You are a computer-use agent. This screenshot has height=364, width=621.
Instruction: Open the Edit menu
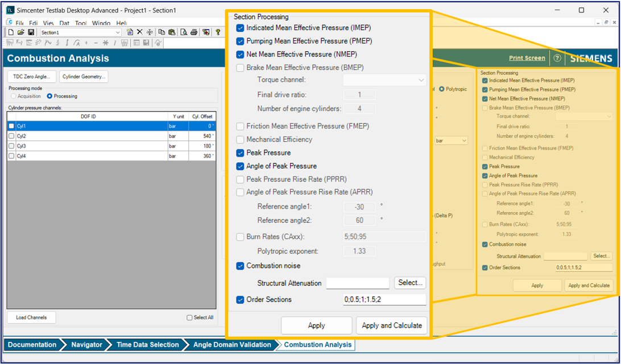tap(34, 23)
